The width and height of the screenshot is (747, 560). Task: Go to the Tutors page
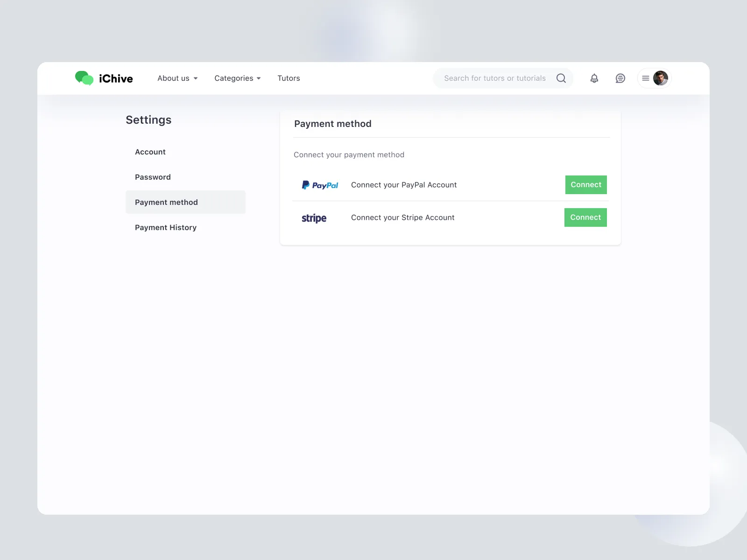tap(289, 78)
